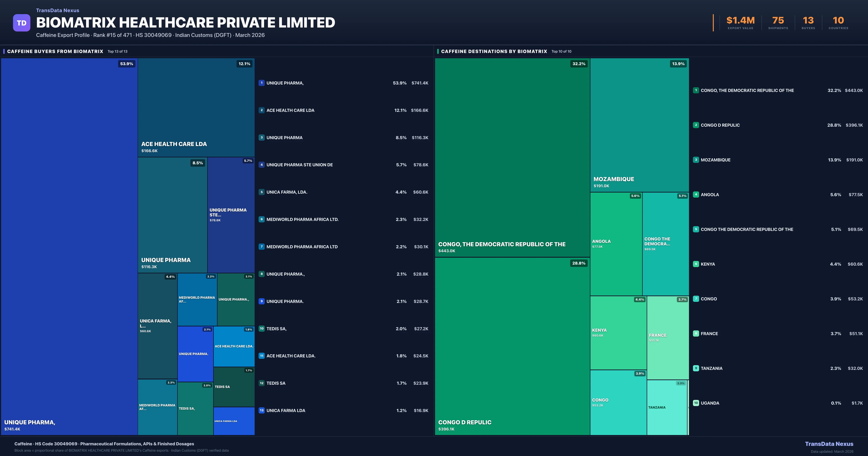Click the Caffeine Destinations By Biomatrix heading
The width and height of the screenshot is (868, 456).
click(x=494, y=52)
